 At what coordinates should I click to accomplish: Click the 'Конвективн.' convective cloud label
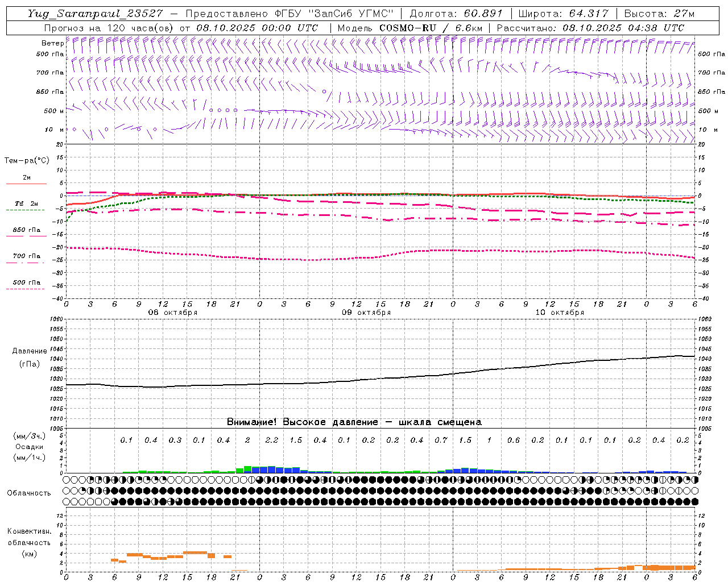[29, 531]
